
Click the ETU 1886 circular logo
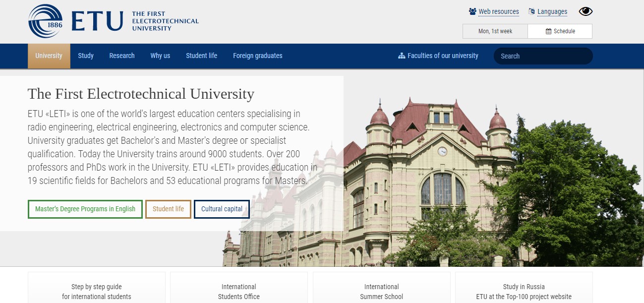coord(46,21)
